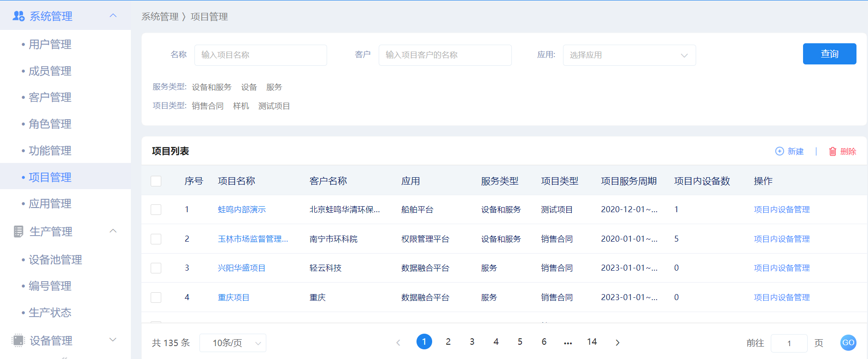Expand the 设备管理 menu chevron
Viewport: 868px width, 359px height.
113,340
